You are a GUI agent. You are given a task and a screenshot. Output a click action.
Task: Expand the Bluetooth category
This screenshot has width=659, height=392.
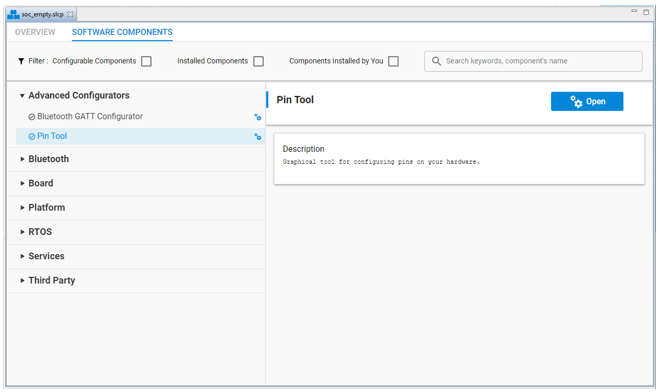tap(22, 159)
